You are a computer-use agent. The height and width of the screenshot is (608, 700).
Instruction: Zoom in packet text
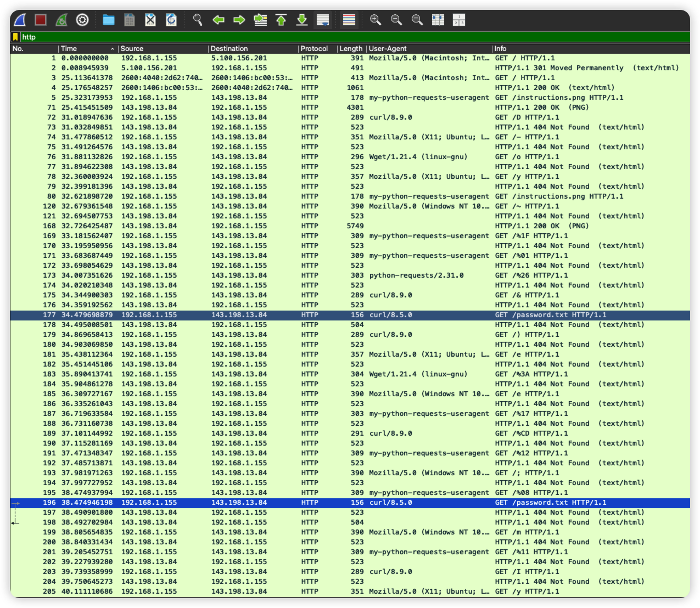coord(376,20)
